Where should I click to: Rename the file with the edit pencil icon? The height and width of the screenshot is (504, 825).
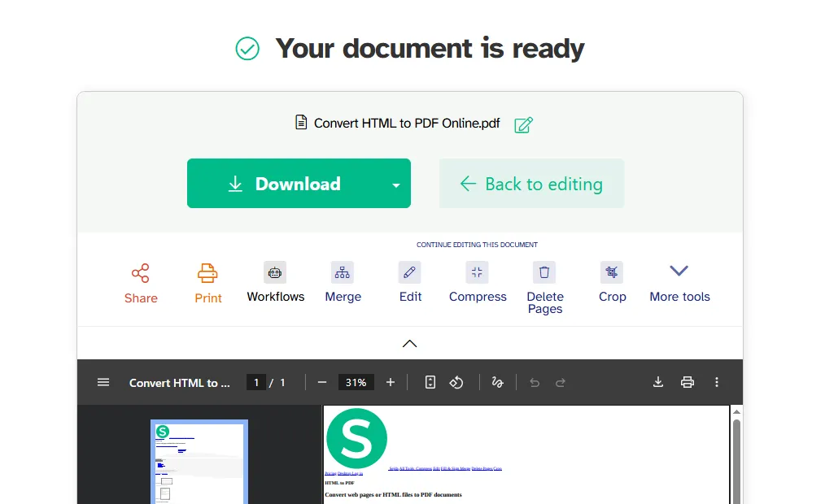523,124
